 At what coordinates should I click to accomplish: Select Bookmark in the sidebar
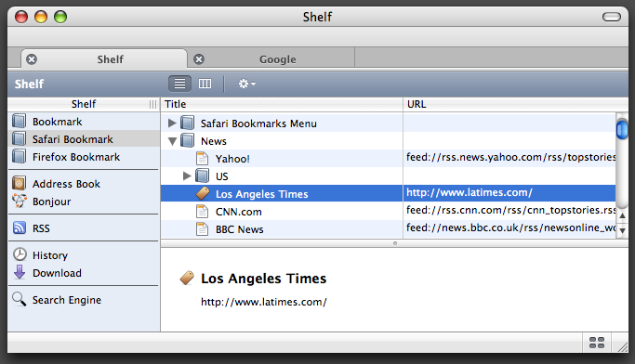[x=84, y=122]
